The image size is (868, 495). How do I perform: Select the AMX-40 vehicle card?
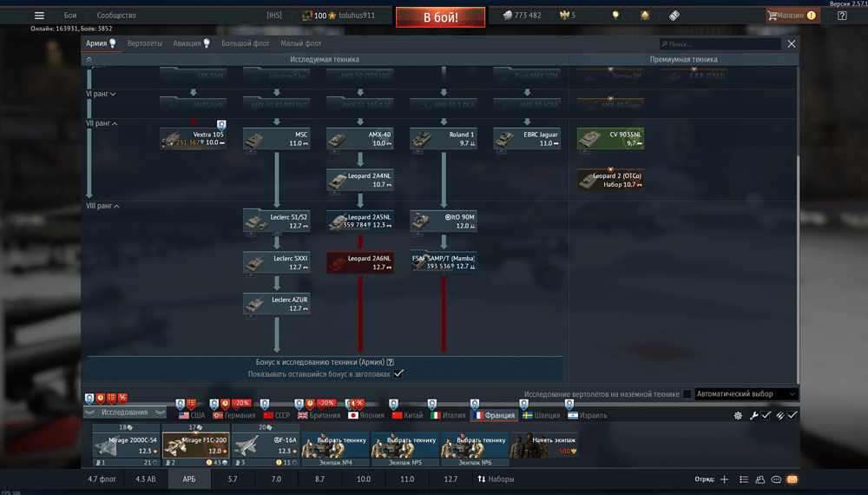pyautogui.click(x=360, y=138)
